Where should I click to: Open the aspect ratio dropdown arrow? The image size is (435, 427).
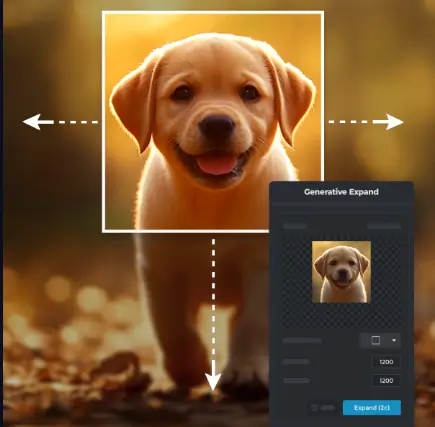tap(394, 340)
